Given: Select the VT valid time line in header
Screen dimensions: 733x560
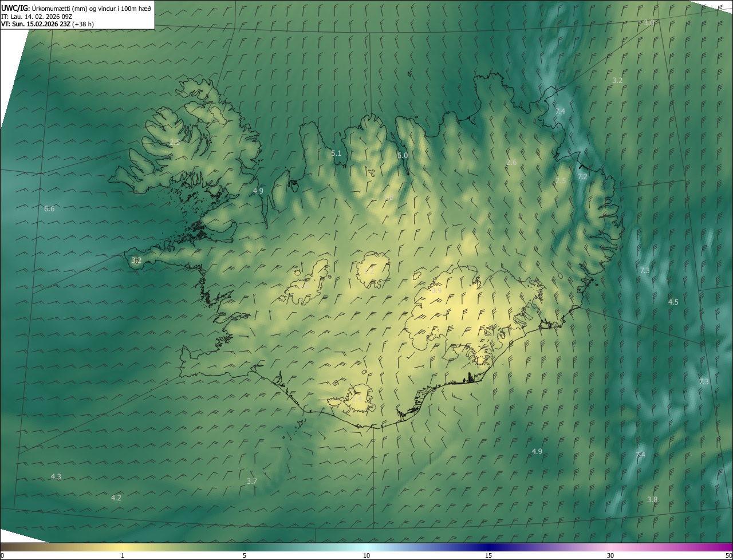Looking at the screenshot, I should click(48, 24).
